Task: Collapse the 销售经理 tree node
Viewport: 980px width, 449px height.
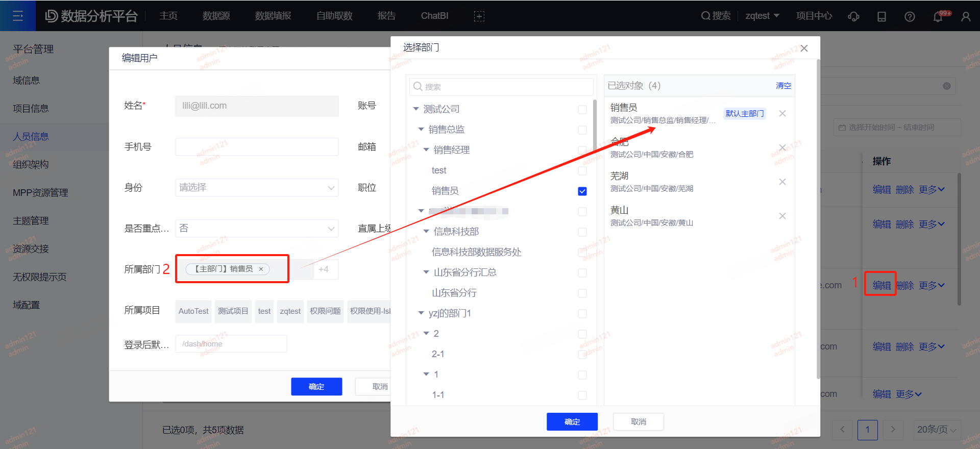Action: point(426,150)
